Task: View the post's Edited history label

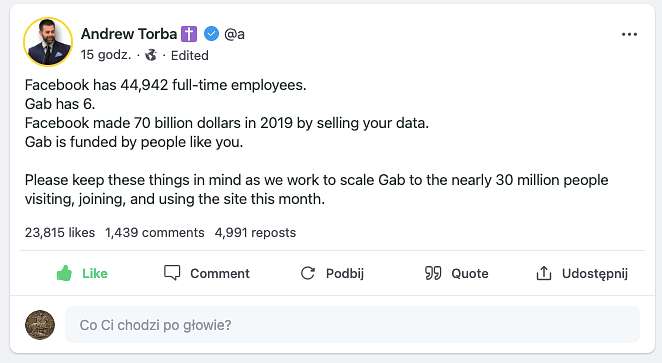Action: (190, 55)
